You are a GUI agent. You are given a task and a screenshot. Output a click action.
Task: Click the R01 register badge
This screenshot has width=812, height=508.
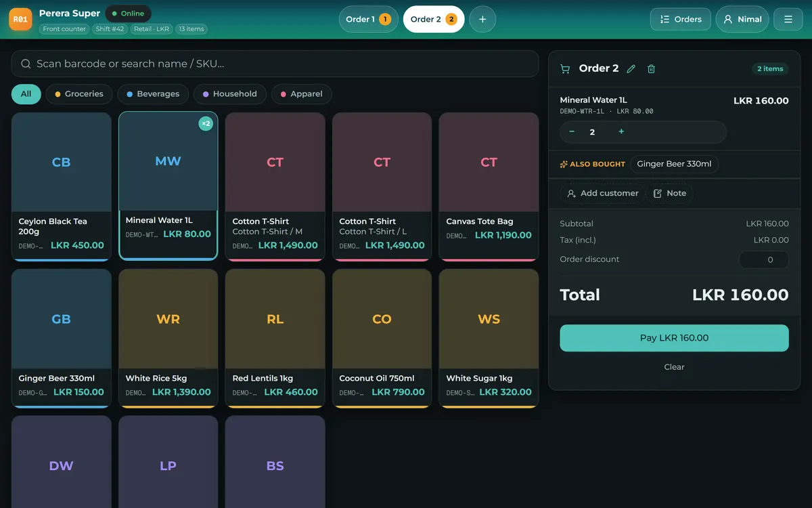tap(20, 19)
